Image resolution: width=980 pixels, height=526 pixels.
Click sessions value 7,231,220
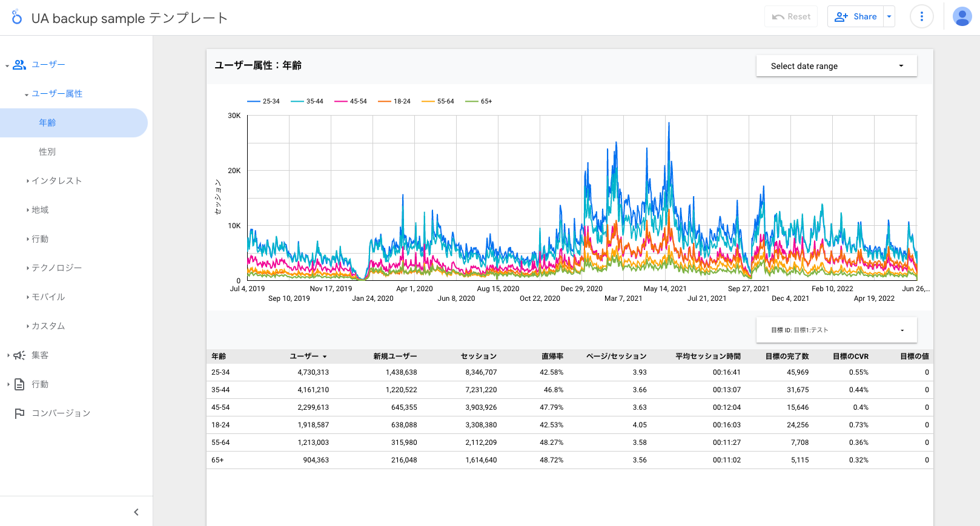click(481, 390)
